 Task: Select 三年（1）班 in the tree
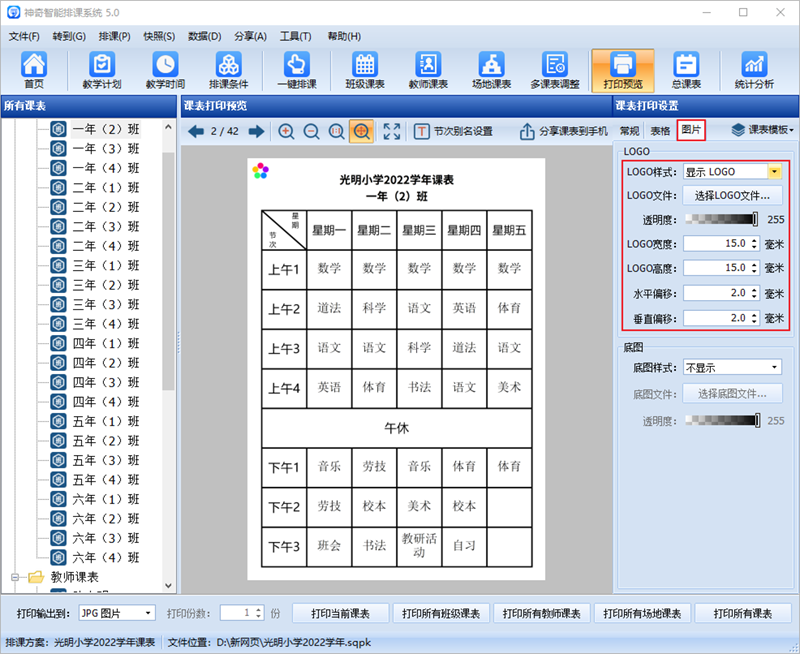click(106, 265)
